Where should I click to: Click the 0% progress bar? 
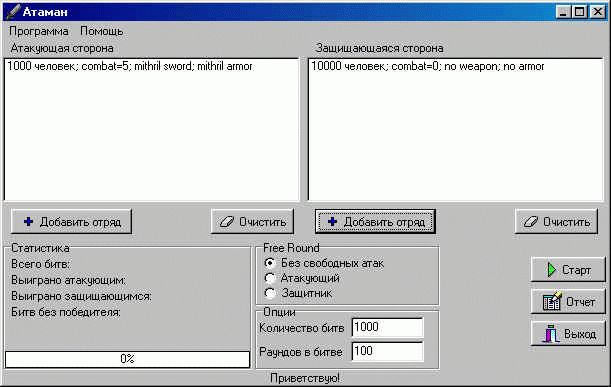[x=127, y=359]
